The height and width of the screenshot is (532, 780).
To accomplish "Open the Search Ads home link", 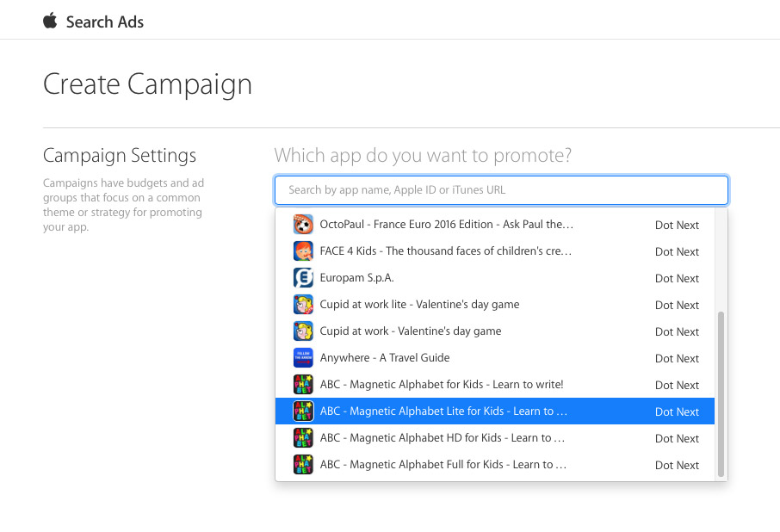I will pos(104,22).
